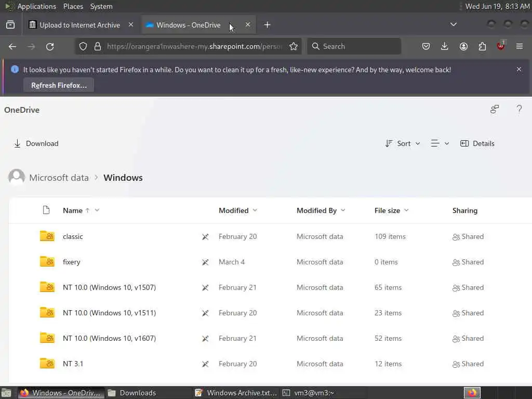Click the padlock site info icon
Screen dimensions: 532x399
coord(98,46)
